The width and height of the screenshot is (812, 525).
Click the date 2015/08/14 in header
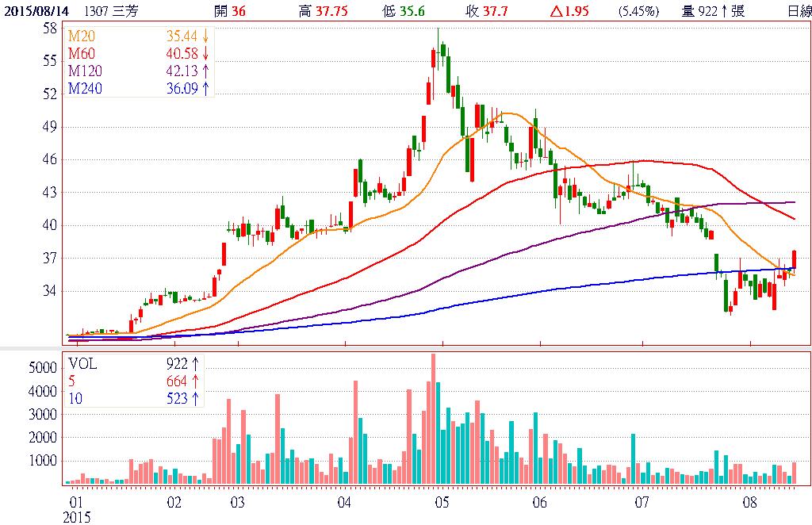[33, 10]
